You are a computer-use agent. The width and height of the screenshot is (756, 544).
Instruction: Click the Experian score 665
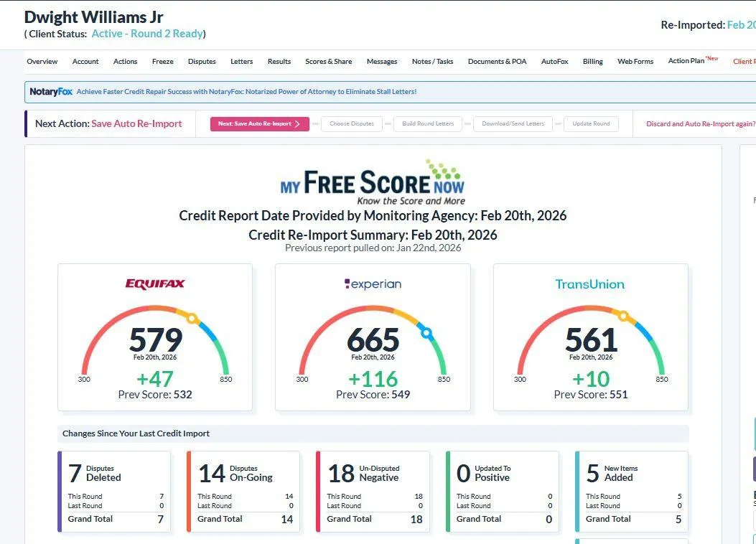click(x=373, y=339)
